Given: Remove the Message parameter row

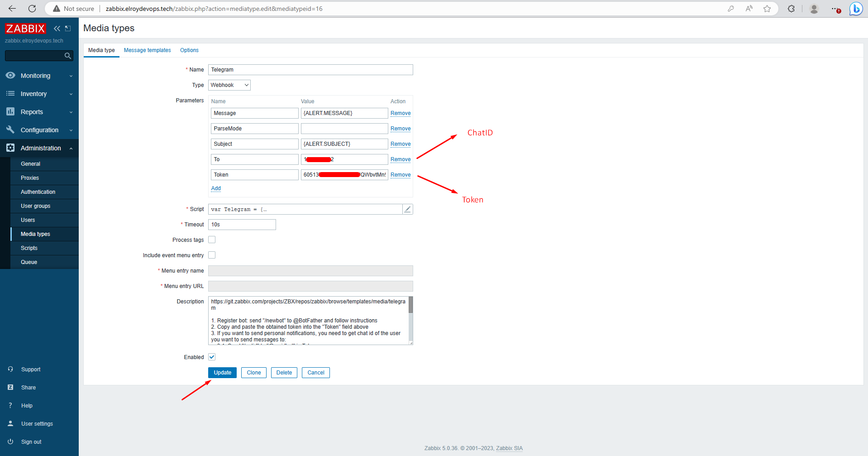Looking at the screenshot, I should coord(401,113).
